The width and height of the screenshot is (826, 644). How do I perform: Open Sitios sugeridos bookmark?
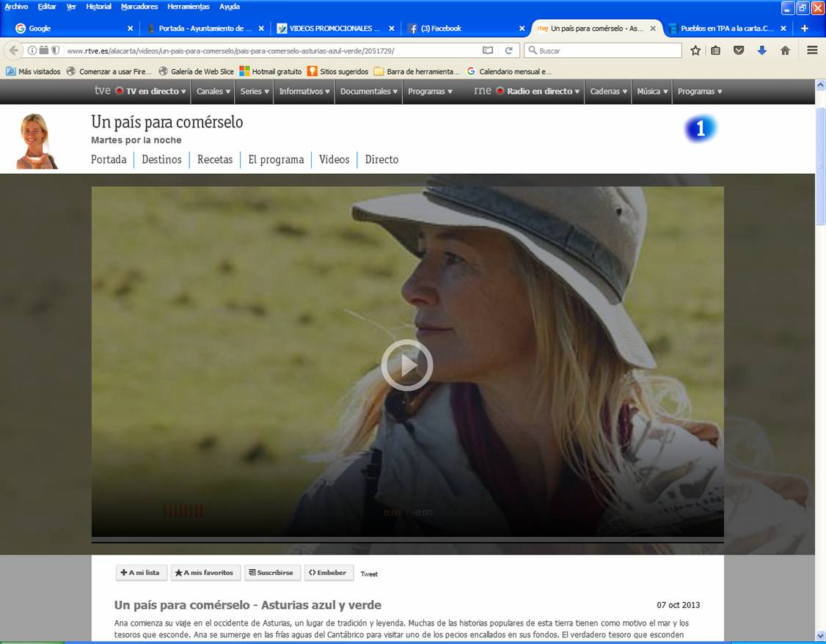337,72
